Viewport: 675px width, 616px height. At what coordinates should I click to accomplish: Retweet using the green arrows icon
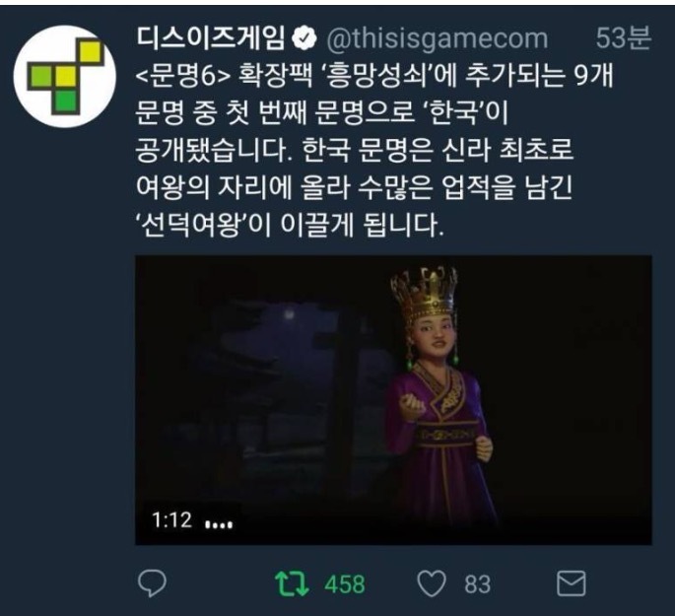[292, 583]
